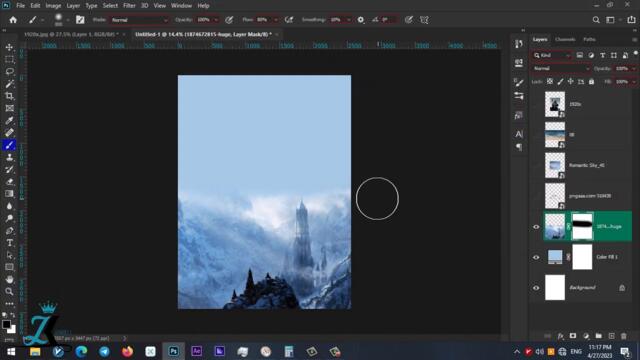
Task: Switch to the 1920x.jpg document tab
Action: click(71, 34)
